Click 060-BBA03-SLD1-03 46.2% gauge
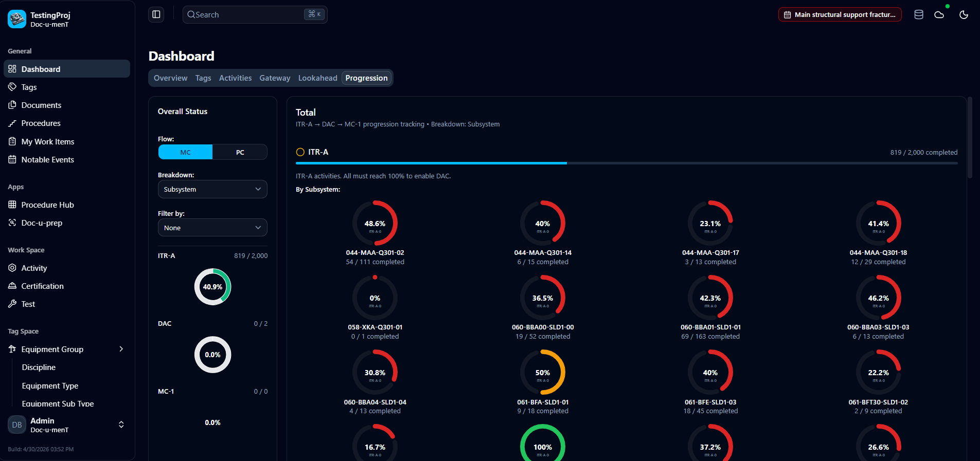Image resolution: width=980 pixels, height=461 pixels. [x=878, y=298]
